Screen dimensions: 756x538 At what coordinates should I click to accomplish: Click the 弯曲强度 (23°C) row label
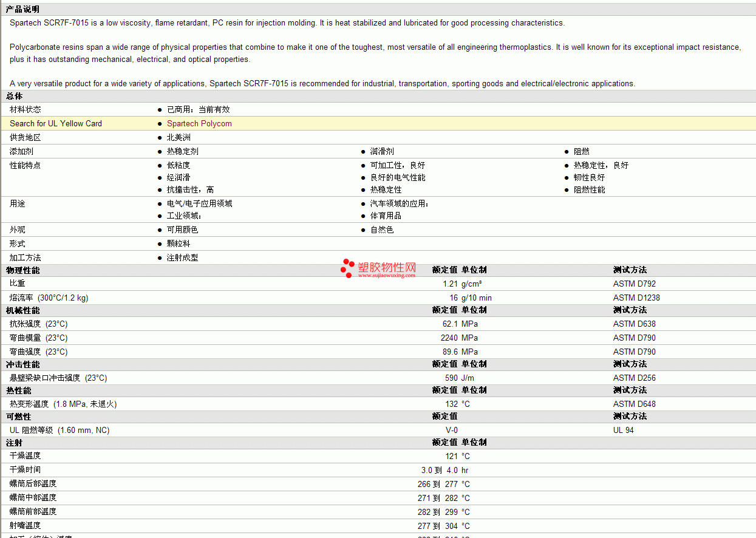coord(39,352)
